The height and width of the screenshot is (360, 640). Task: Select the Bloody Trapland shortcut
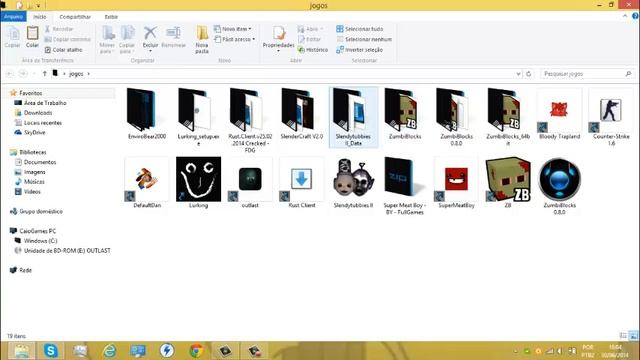(x=559, y=114)
